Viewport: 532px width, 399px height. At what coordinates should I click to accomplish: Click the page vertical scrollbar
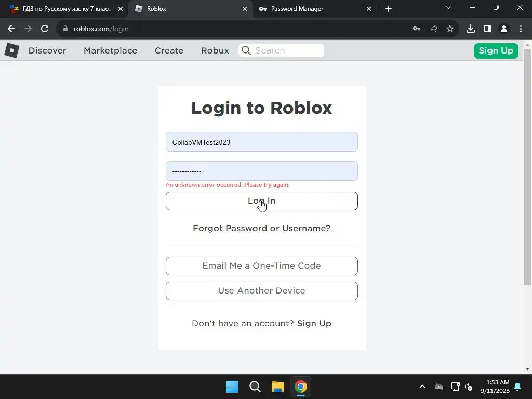click(528, 166)
